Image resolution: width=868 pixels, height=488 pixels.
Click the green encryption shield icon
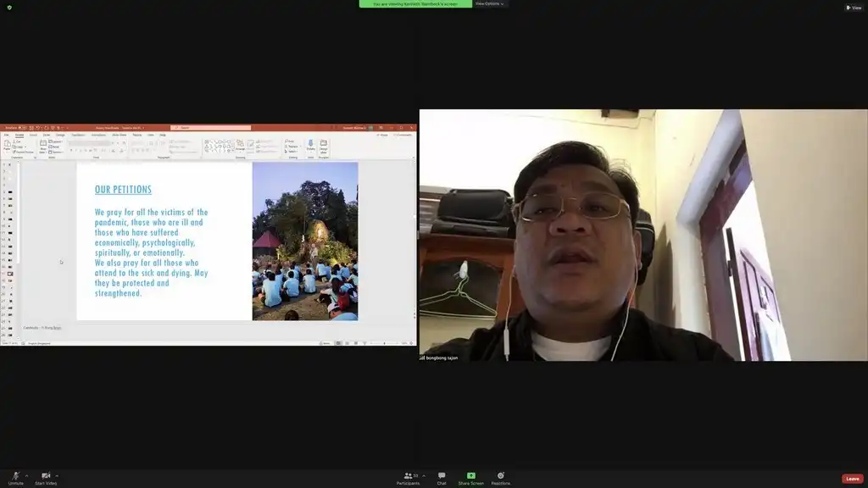[x=9, y=8]
